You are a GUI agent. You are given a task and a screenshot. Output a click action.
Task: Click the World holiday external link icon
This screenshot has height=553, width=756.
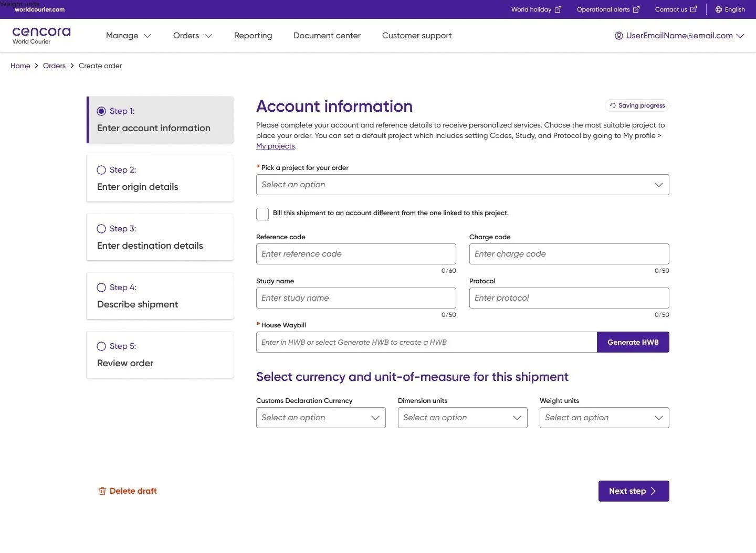(558, 9)
